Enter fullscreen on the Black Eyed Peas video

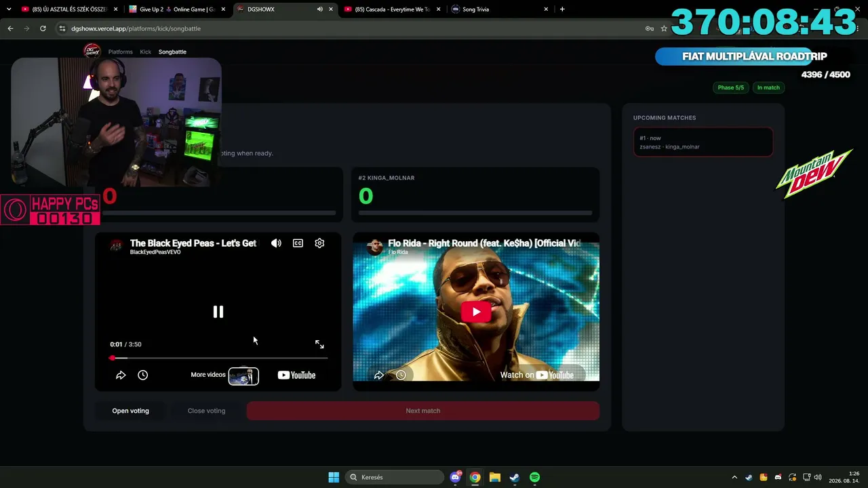pos(319,344)
